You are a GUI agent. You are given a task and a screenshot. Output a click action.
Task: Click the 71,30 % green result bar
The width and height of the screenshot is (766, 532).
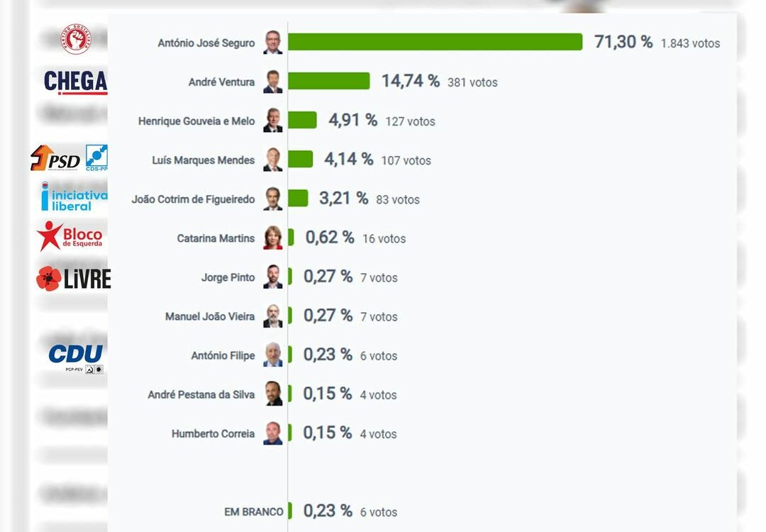tap(435, 42)
